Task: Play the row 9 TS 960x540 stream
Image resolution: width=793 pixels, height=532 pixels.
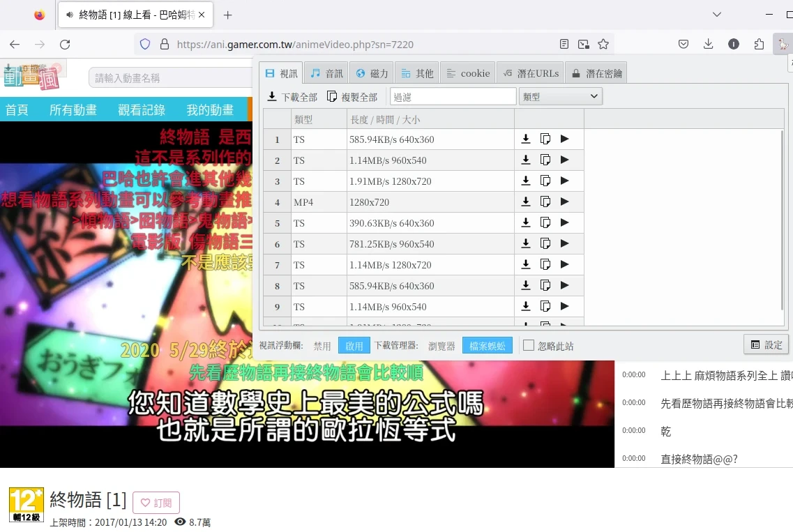Action: click(565, 307)
